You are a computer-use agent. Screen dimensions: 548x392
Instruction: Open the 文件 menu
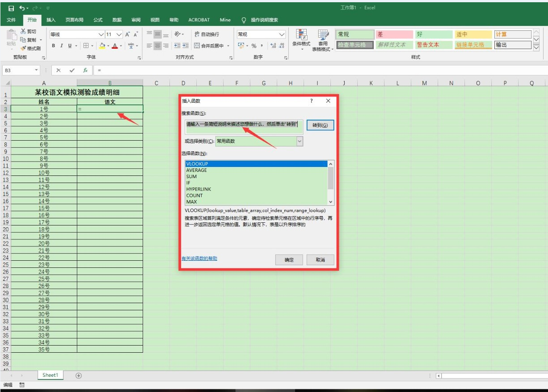click(11, 20)
